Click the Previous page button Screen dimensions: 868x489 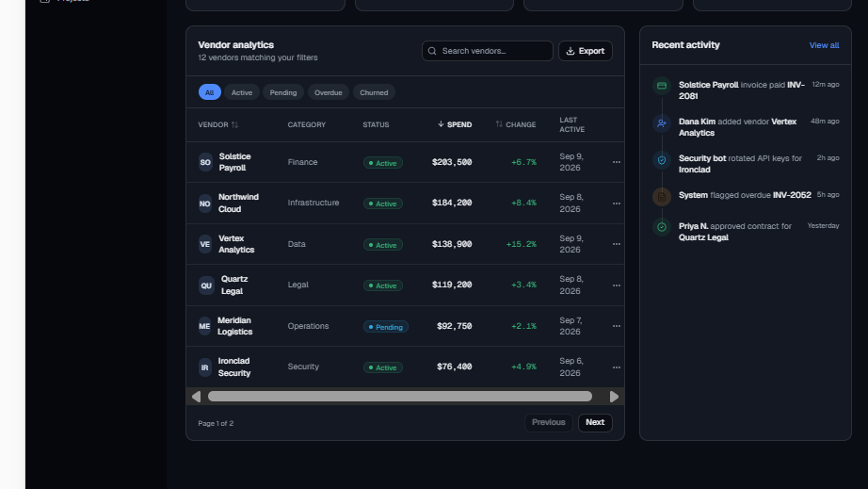549,422
